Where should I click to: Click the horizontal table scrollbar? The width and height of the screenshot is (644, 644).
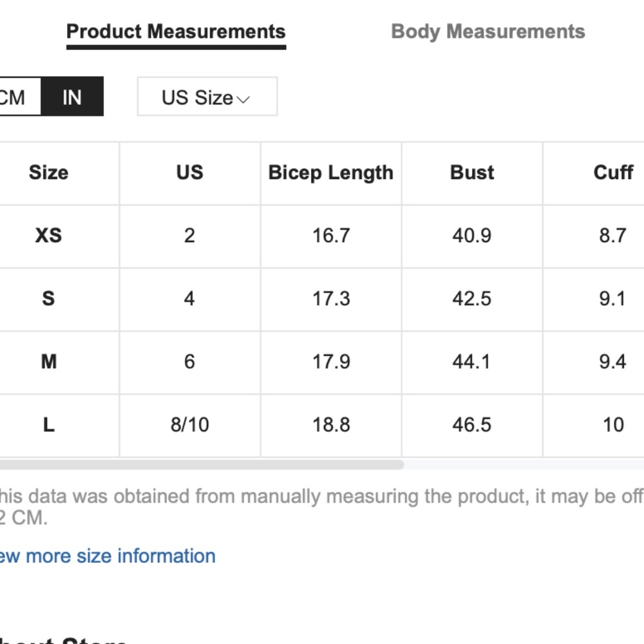pos(200,464)
